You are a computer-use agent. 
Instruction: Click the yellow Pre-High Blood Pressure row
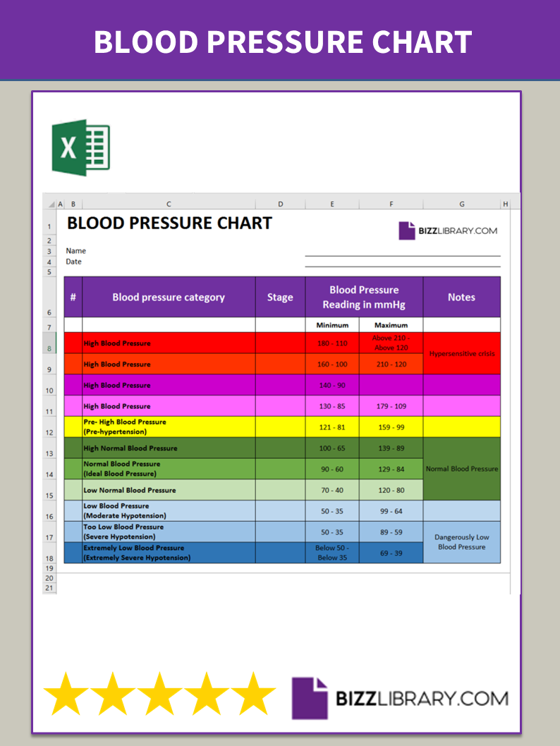[x=282, y=427]
